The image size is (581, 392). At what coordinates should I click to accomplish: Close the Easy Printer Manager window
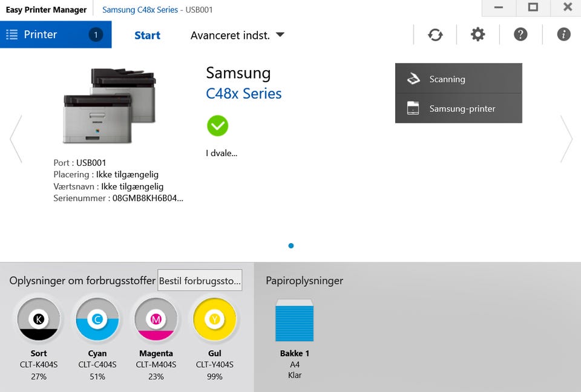click(566, 7)
